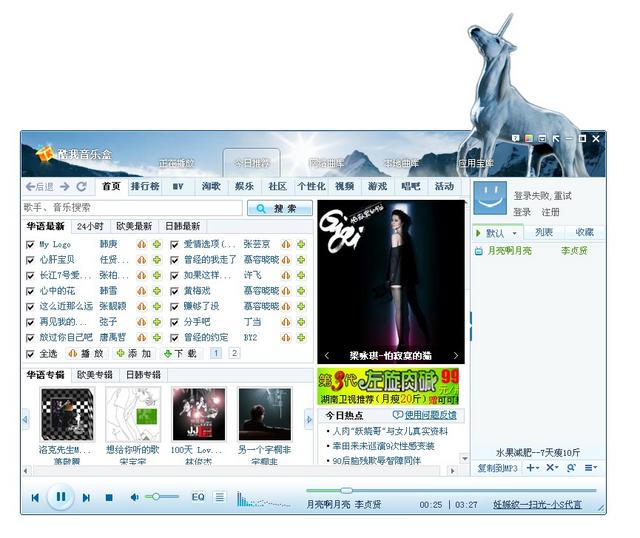The image size is (640, 538).
Task: Pause the current song
Action: tap(61, 497)
